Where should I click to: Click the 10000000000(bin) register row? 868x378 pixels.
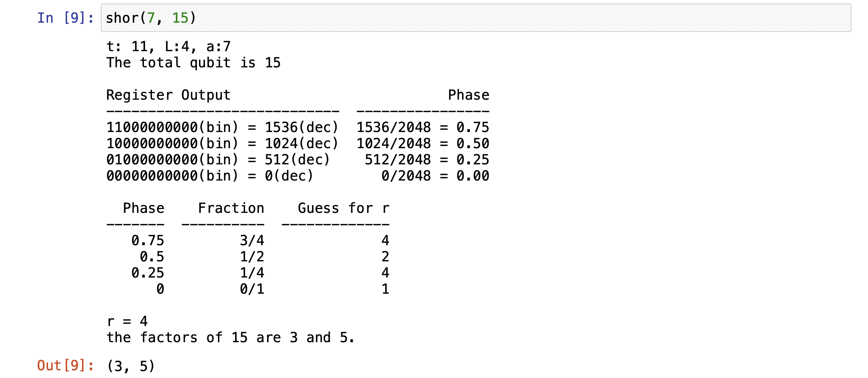pos(222,144)
